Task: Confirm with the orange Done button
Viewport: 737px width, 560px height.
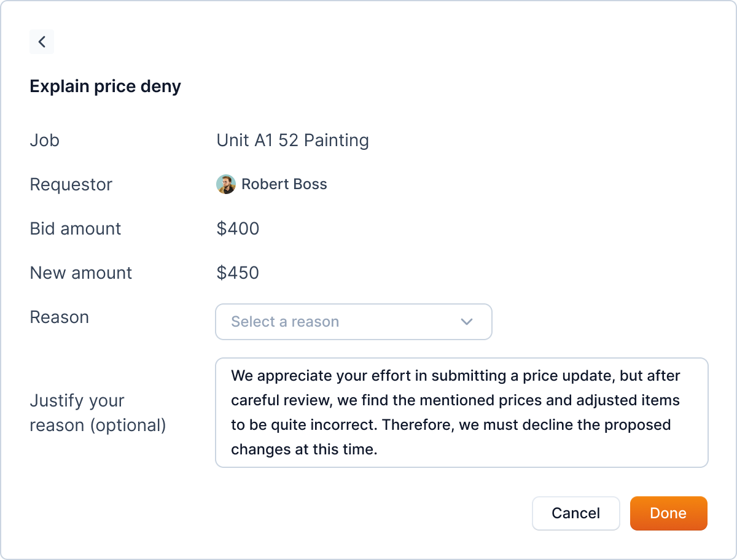Action: pos(668,513)
